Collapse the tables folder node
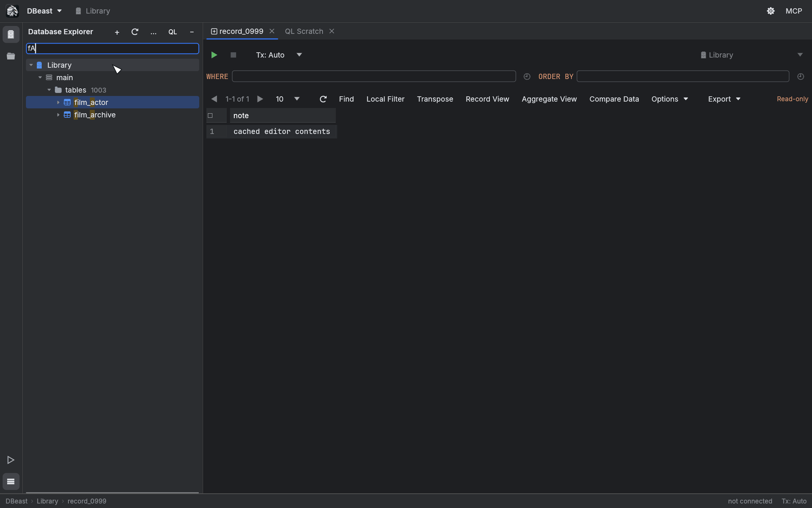The height and width of the screenshot is (508, 812). point(49,90)
